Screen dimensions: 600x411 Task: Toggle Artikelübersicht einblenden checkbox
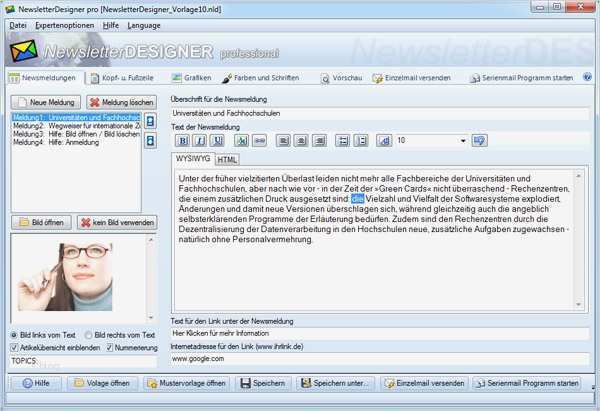(55, 347)
